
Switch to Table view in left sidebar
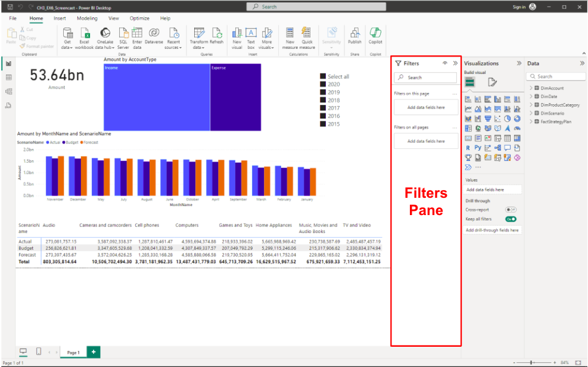[x=8, y=77]
